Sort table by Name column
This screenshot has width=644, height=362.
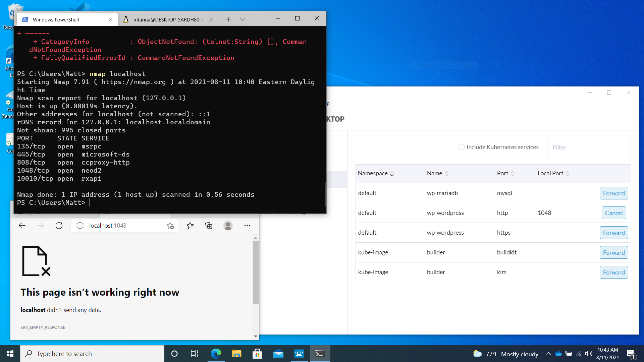[437, 173]
